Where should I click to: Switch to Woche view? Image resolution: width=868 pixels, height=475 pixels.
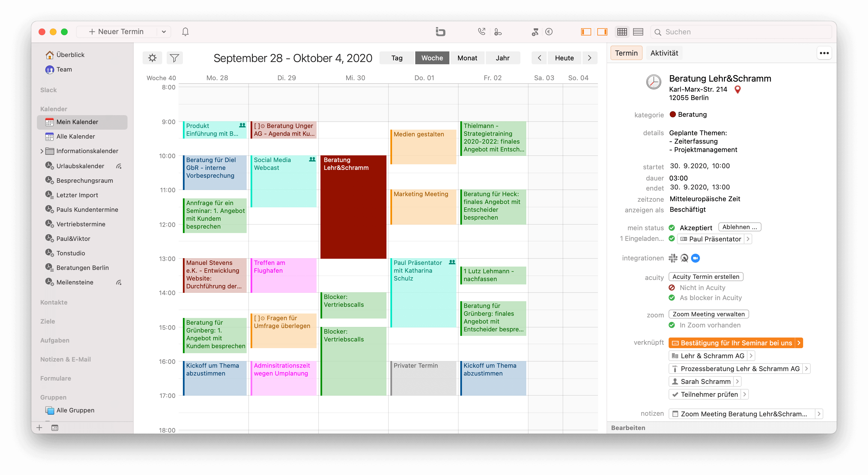click(432, 58)
